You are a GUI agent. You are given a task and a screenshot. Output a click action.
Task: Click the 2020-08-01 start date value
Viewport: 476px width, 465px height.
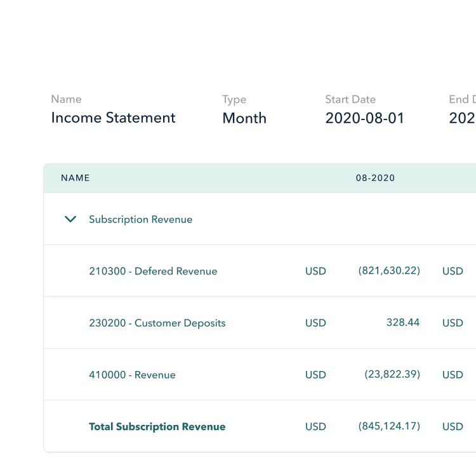tap(364, 118)
